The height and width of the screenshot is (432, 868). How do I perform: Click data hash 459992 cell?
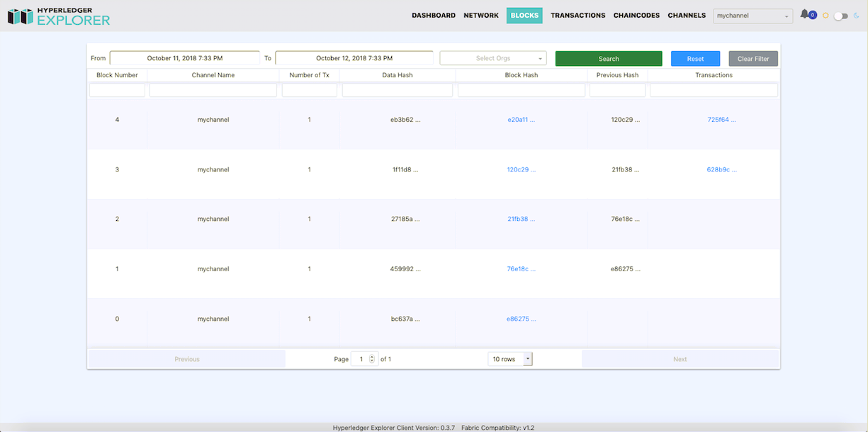point(405,269)
